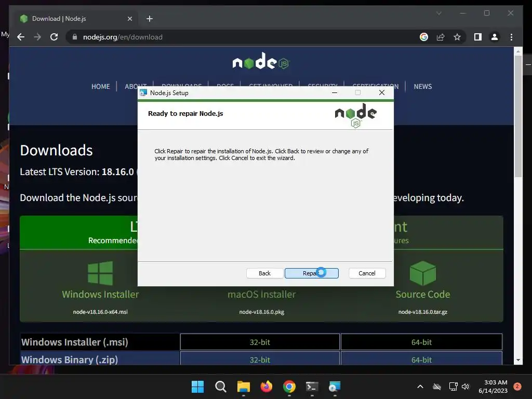Click the cloud sync tray icon

tap(437, 387)
